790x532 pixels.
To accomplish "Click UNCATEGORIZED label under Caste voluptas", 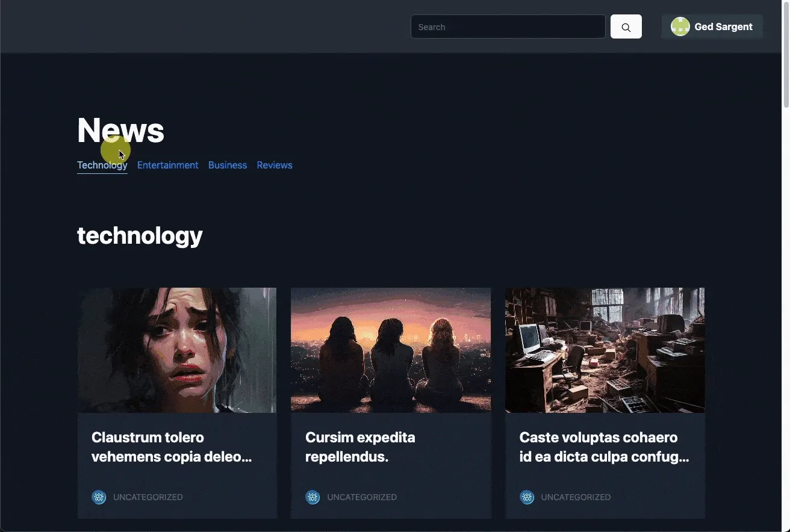I will (x=576, y=497).
